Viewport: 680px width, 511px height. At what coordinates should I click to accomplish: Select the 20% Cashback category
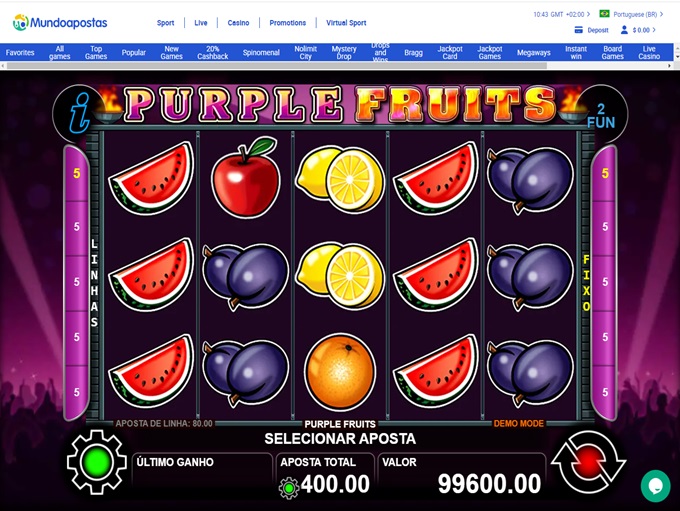tap(212, 52)
